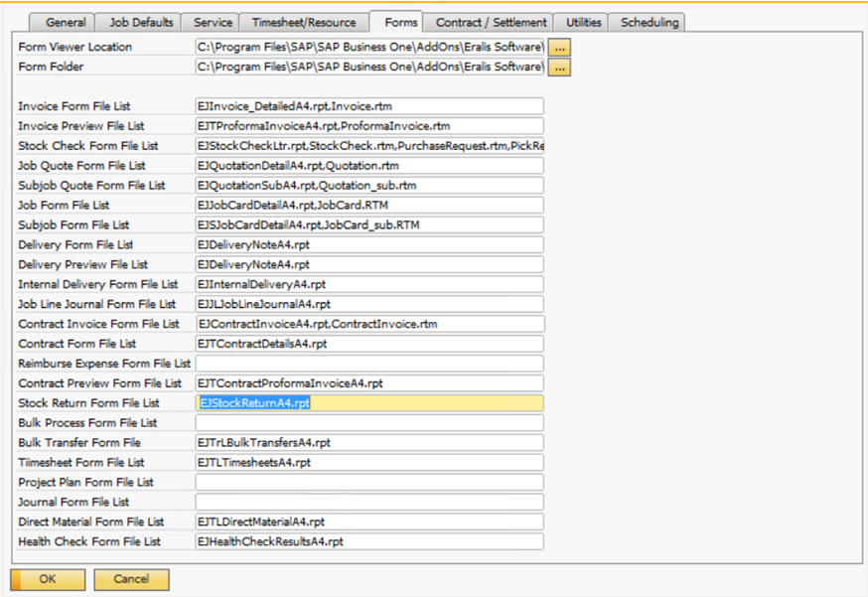Open the Job Defaults tab
Screen dimensions: 868x597
[140, 22]
